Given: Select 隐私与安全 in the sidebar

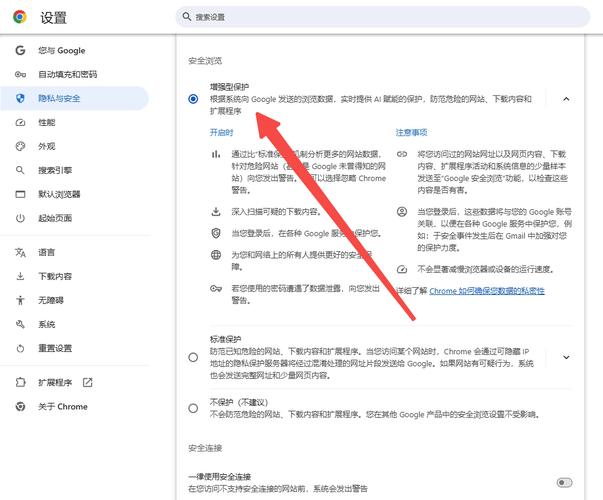Looking at the screenshot, I should [74, 98].
